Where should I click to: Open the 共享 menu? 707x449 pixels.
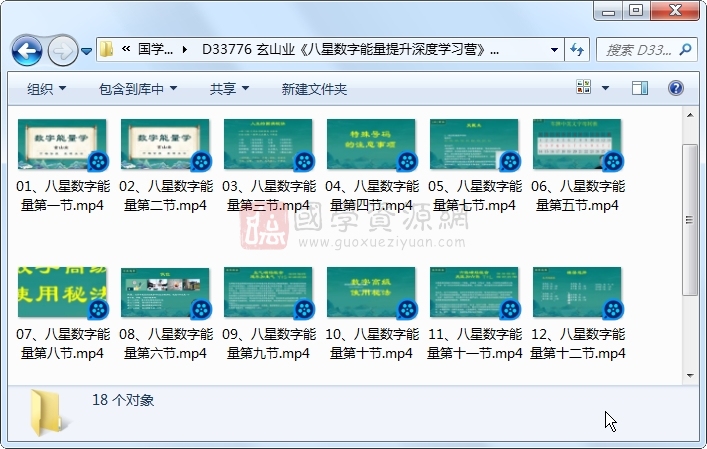point(229,89)
